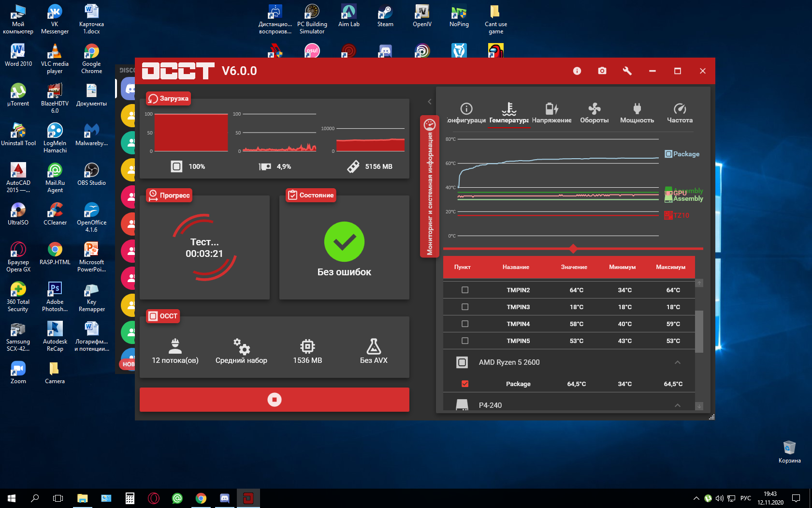Viewport: 812px width, 508px height.
Task: Stop the running OCCT test
Action: coord(275,400)
